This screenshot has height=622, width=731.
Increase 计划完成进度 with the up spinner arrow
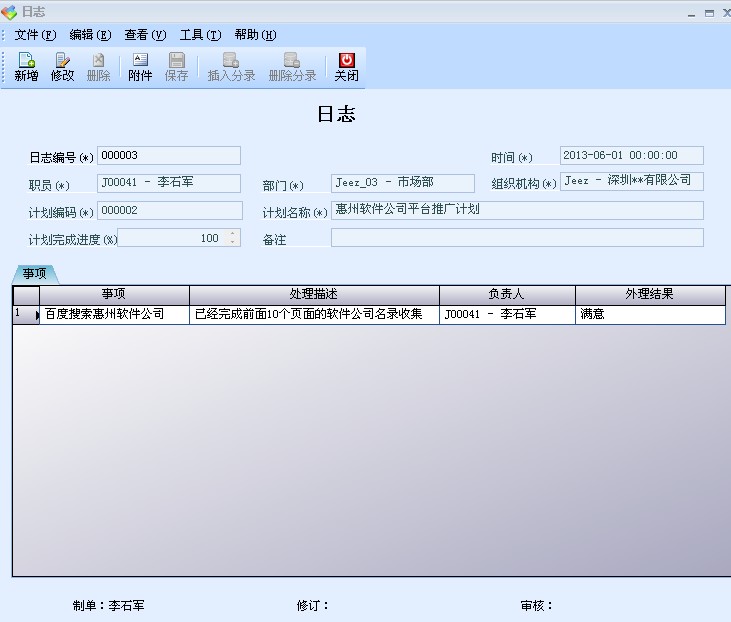tap(233, 234)
